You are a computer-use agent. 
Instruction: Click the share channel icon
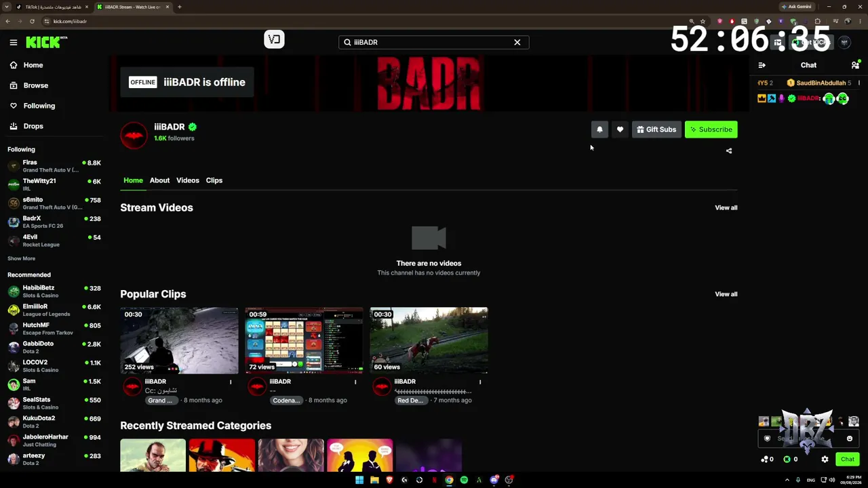pos(729,151)
